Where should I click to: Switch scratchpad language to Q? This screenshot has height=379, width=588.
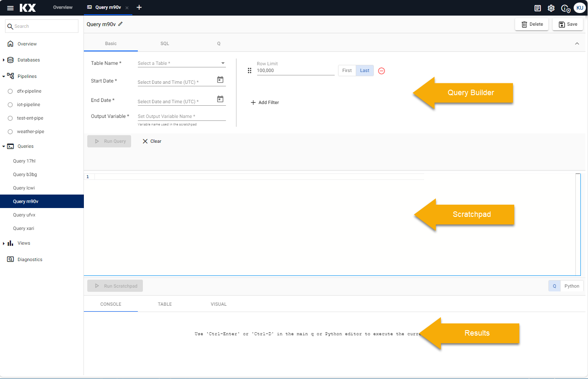pos(554,286)
